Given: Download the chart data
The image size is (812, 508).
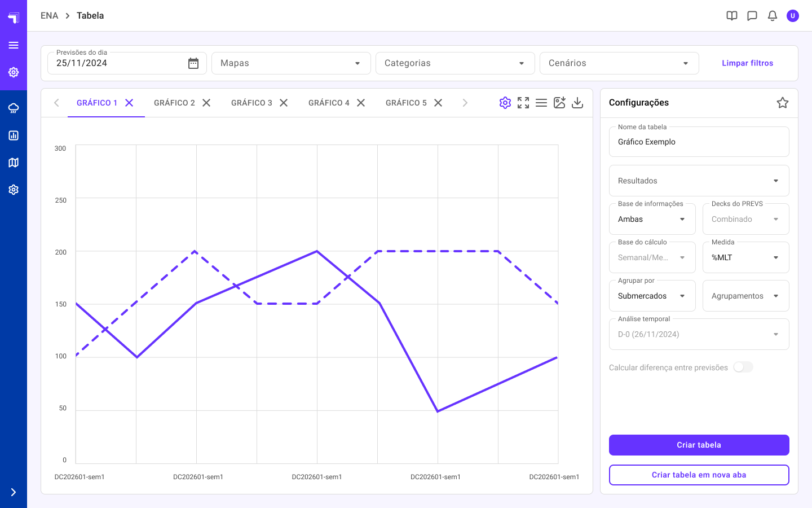Looking at the screenshot, I should (577, 103).
